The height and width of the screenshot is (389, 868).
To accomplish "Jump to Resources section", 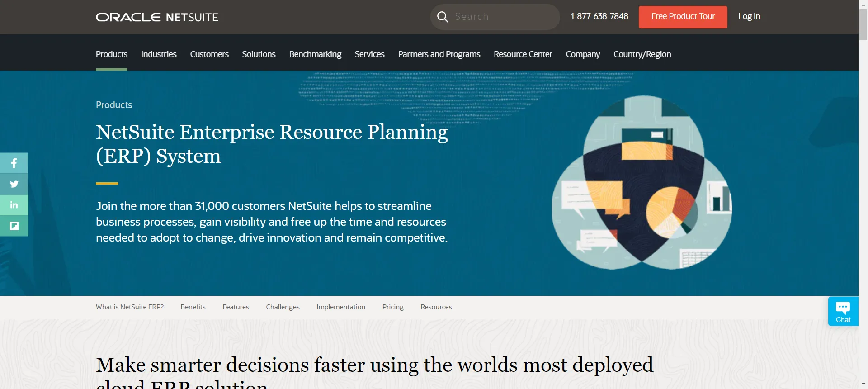I will click(x=436, y=307).
